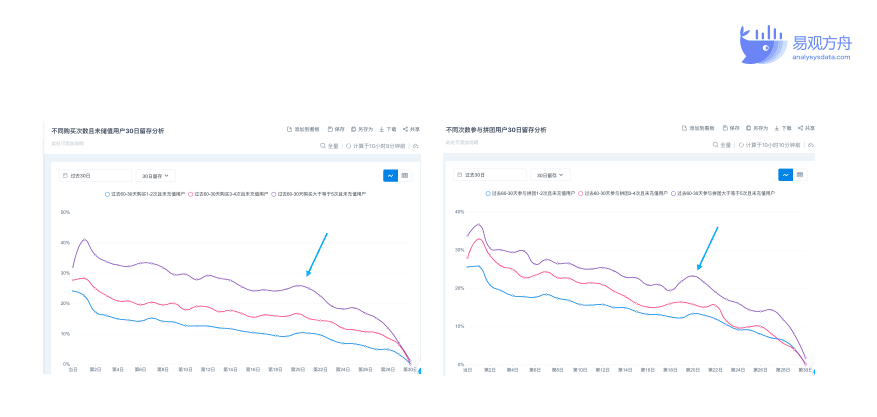Click the refresh icon beside 计算于 in left panel
This screenshot has width=877, height=417.
(x=348, y=145)
